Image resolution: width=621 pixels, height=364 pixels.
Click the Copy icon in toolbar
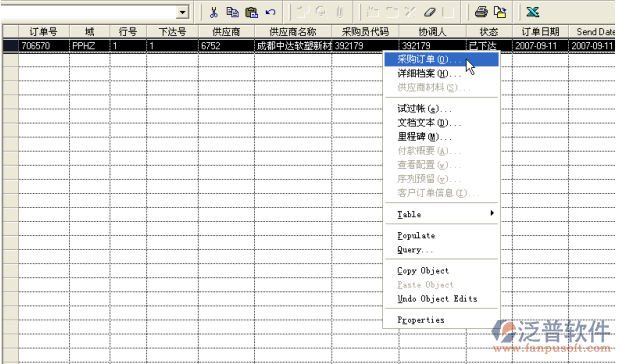232,12
